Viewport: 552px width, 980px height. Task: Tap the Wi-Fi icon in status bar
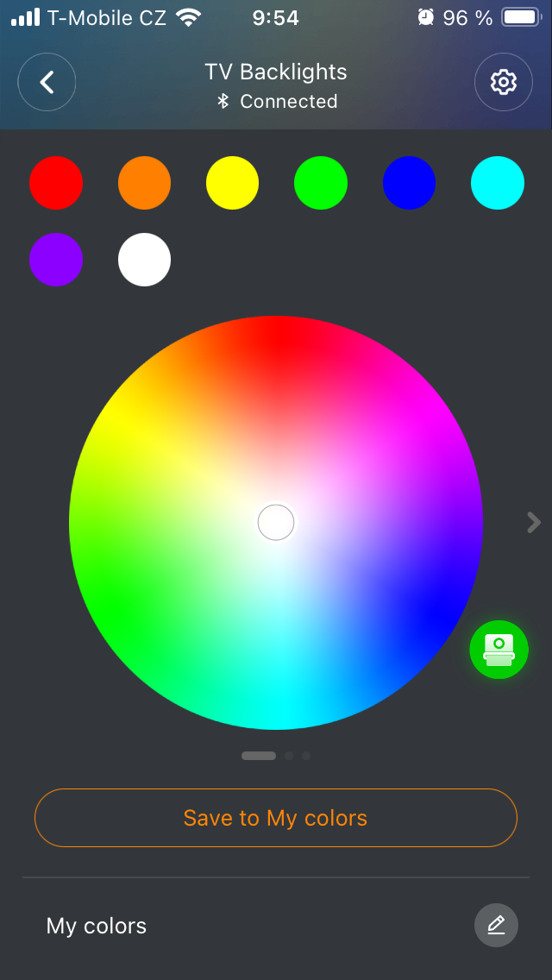point(188,17)
